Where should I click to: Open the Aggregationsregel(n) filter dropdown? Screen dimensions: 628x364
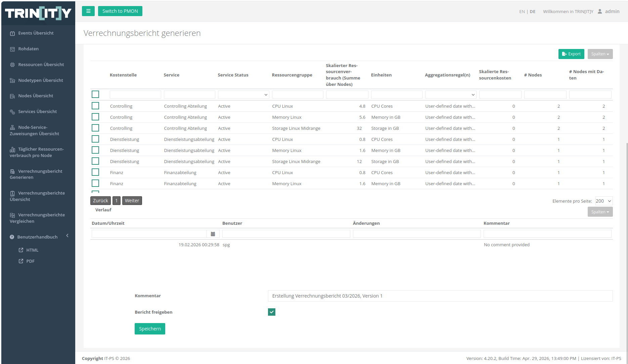click(451, 95)
